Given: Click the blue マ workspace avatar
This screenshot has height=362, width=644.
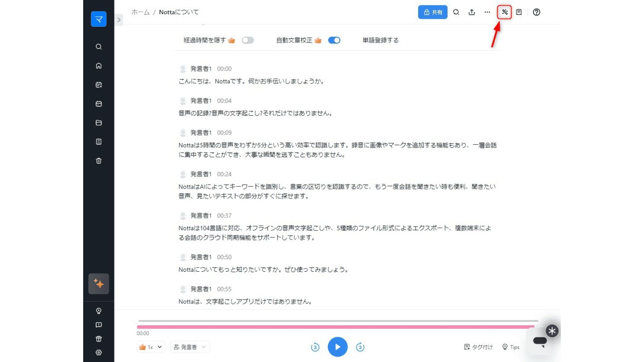Looking at the screenshot, I should (x=98, y=19).
